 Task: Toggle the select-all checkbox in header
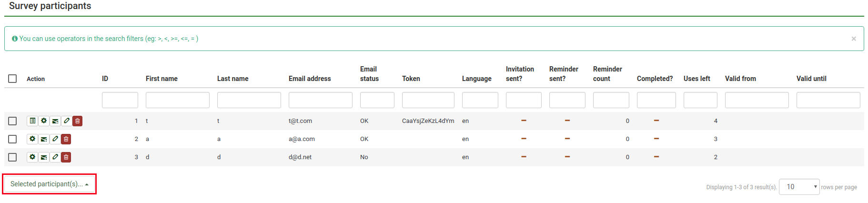click(13, 79)
